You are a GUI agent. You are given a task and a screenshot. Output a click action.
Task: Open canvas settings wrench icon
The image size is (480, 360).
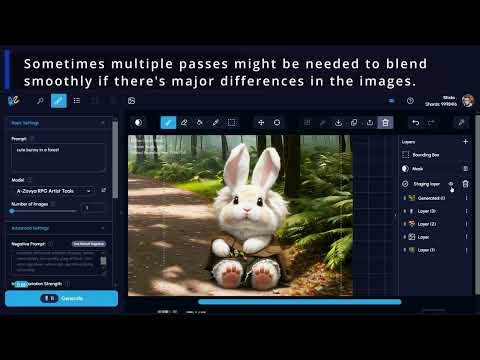tap(461, 123)
